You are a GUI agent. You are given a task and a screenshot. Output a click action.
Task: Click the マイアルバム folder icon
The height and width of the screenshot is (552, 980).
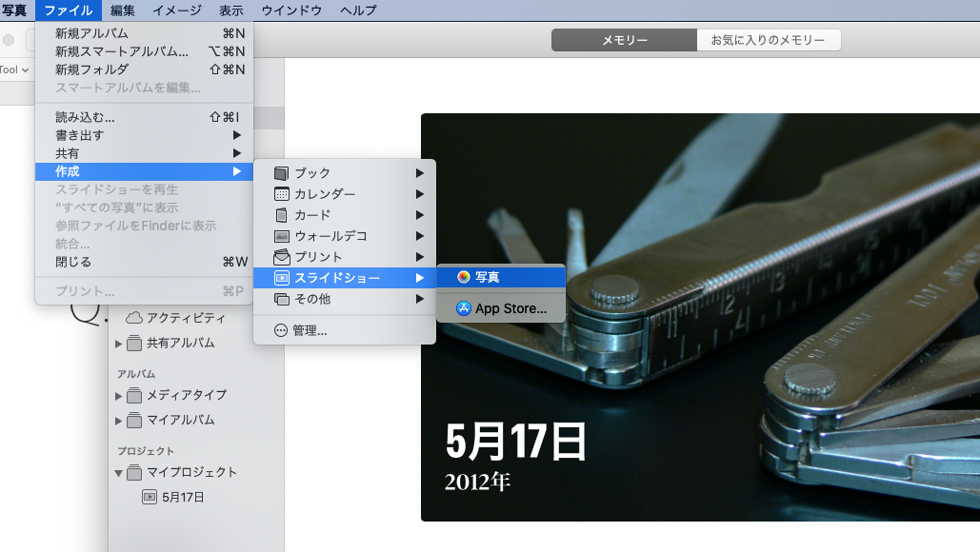point(133,421)
